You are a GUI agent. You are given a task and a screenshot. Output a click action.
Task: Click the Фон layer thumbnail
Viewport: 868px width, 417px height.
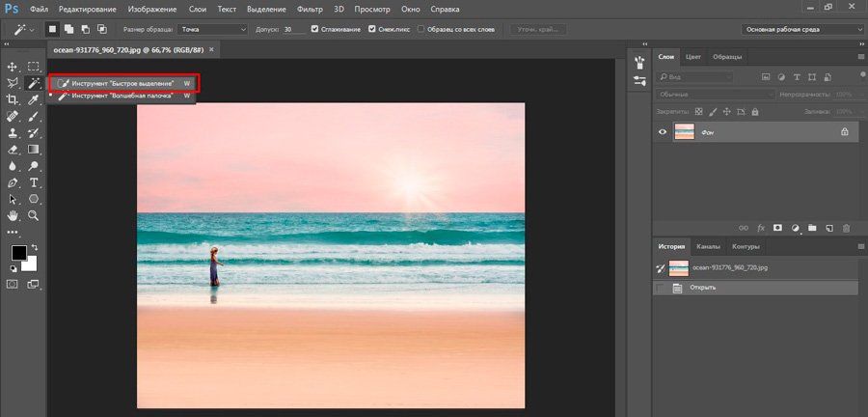pyautogui.click(x=684, y=132)
